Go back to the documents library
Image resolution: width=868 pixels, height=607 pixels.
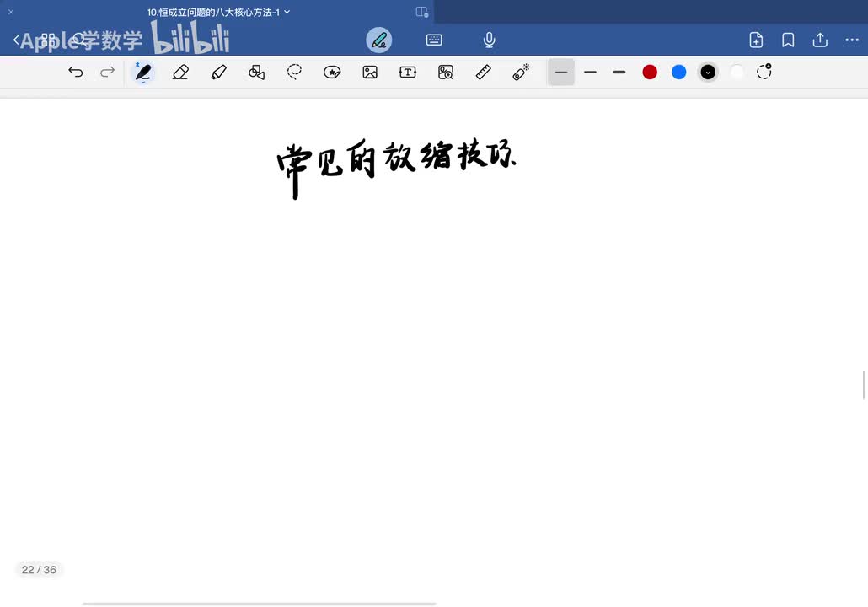[16, 40]
